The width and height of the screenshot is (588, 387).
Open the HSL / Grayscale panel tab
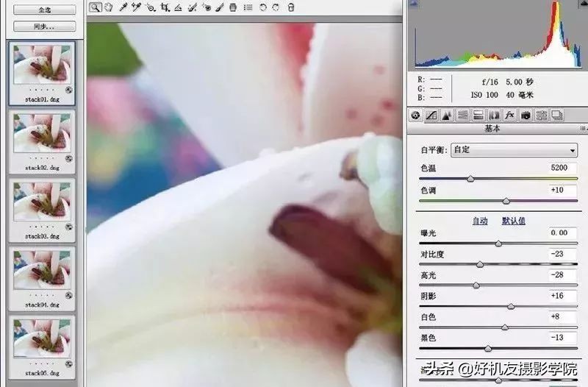tap(463, 116)
